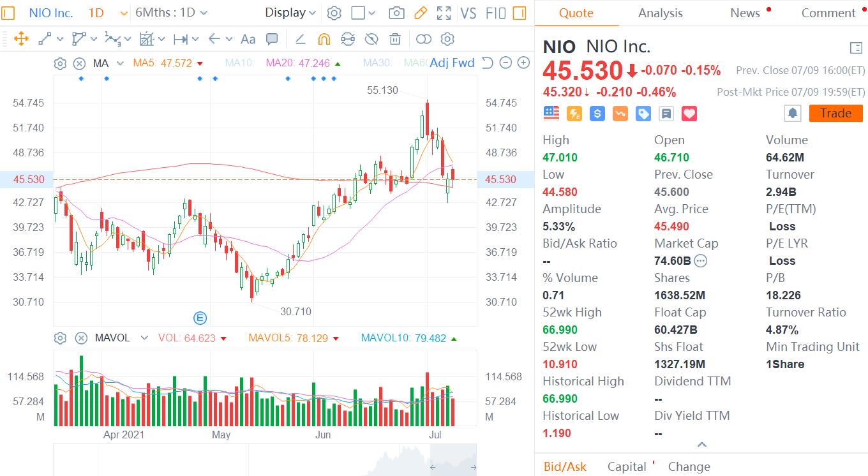Switch to the Analysis tab
868x476 pixels.
pos(660,13)
